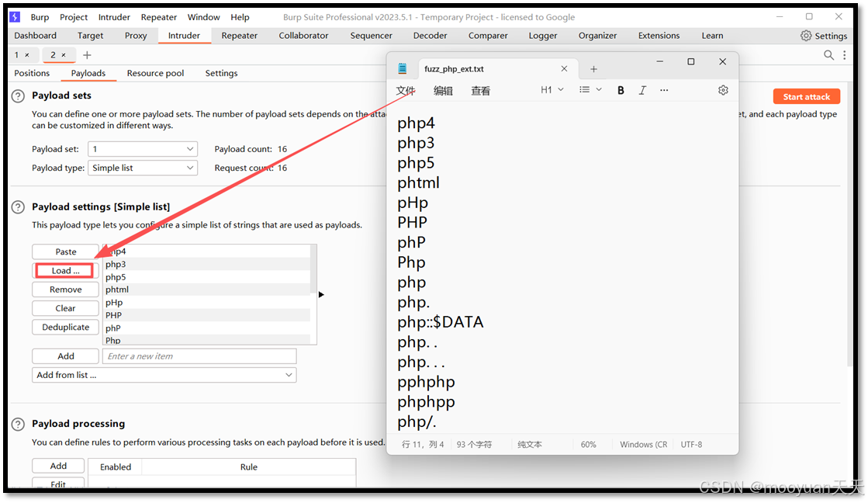This screenshot has height=503, width=868.
Task: Open help for Payload processing
Action: click(19, 425)
